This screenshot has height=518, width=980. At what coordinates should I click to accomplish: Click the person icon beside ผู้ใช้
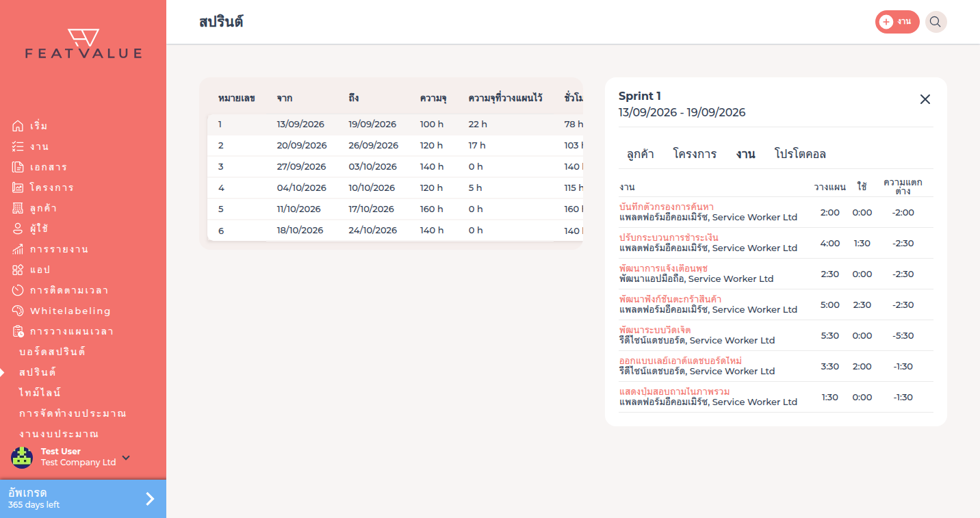coord(18,229)
